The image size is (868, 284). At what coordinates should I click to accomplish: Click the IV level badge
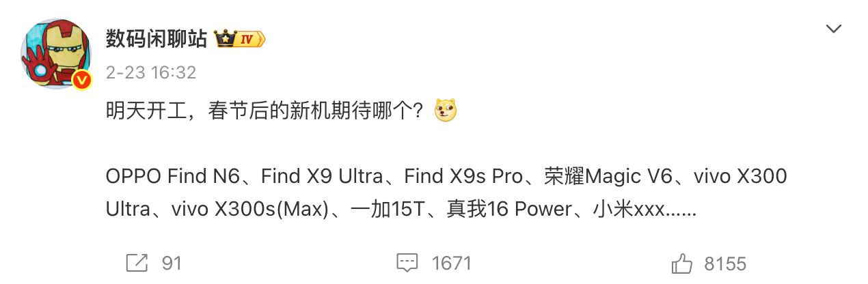(x=250, y=40)
